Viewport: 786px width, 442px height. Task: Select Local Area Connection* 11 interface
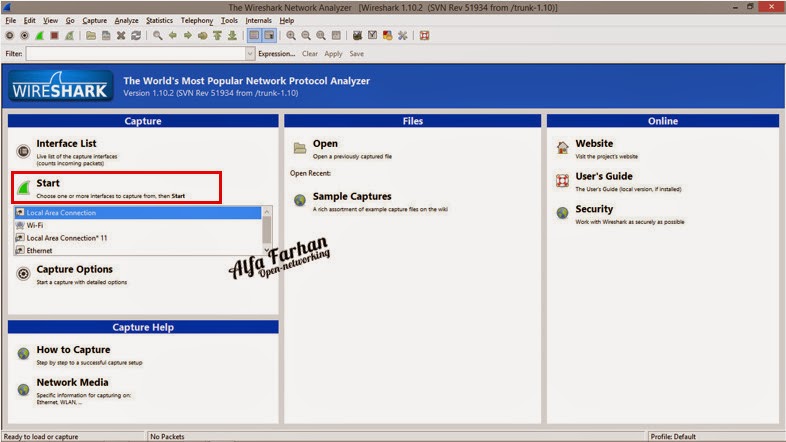coord(138,238)
